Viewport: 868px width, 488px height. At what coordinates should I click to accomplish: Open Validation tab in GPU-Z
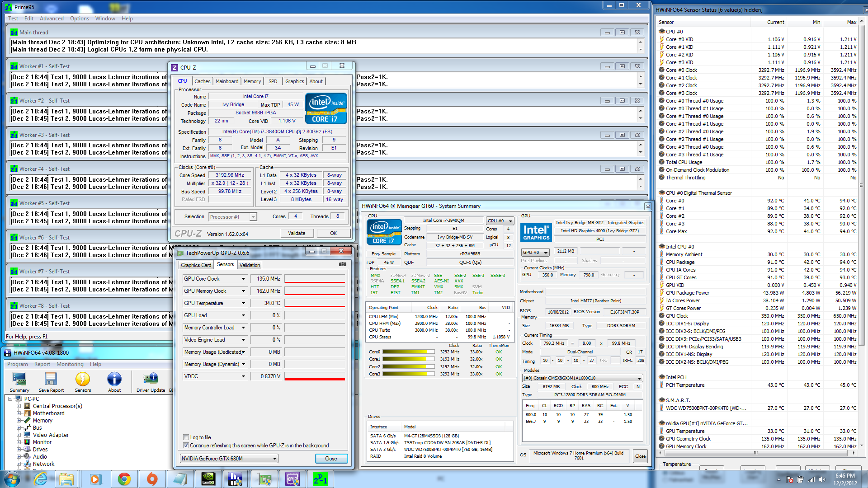[250, 265]
